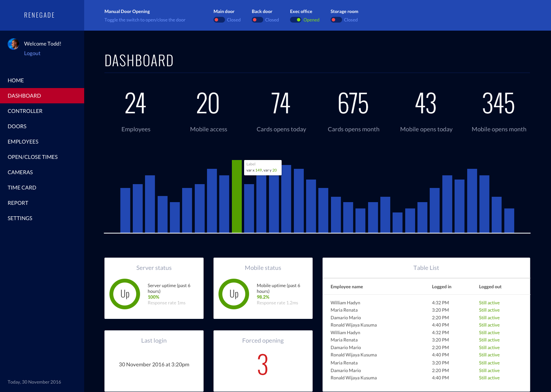
Task: Toggle the Back door switch
Action: [257, 20]
